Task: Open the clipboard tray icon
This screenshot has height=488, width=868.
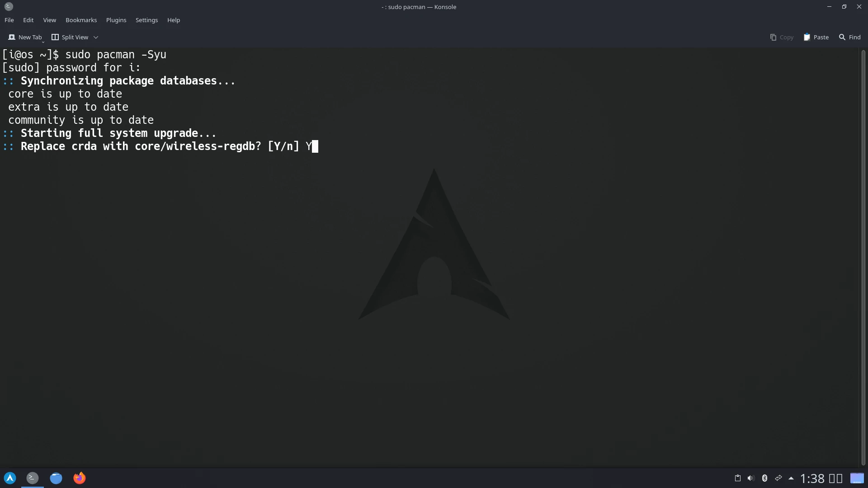Action: point(737,478)
